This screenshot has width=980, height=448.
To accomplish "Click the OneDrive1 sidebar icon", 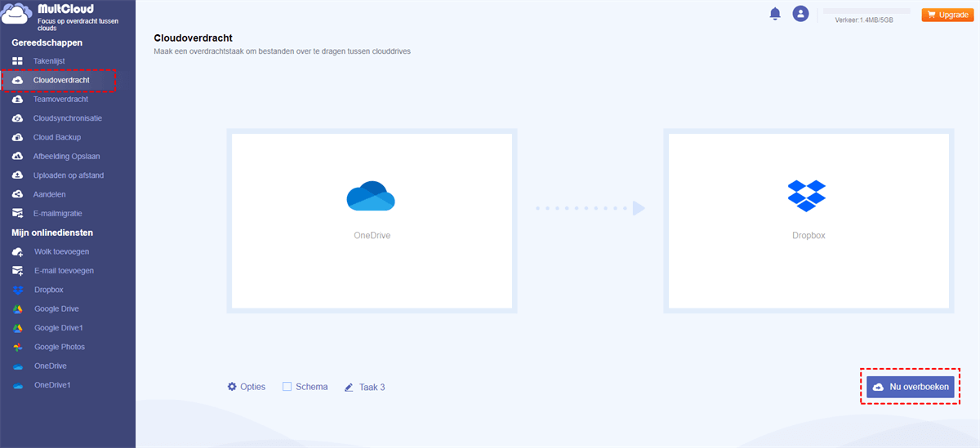I will [x=18, y=384].
